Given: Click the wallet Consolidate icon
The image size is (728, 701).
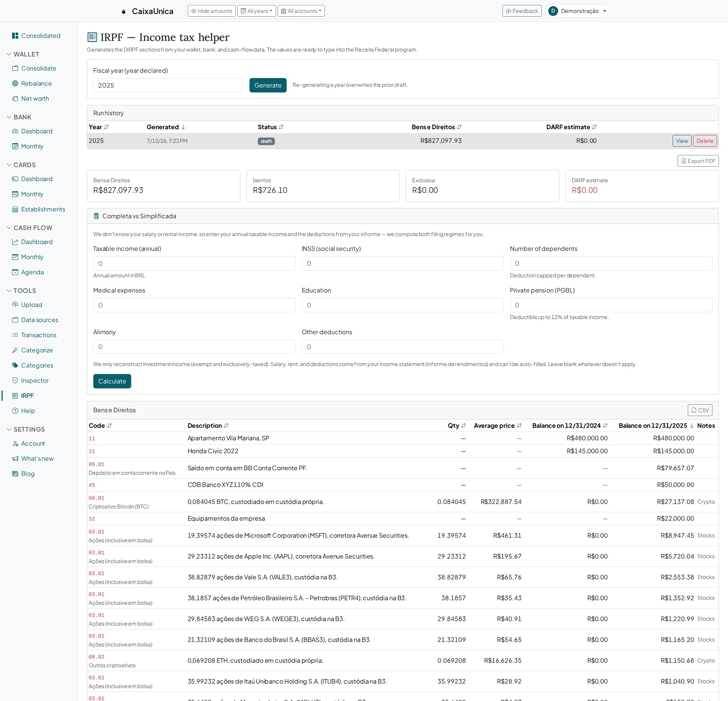Looking at the screenshot, I should pyautogui.click(x=15, y=68).
